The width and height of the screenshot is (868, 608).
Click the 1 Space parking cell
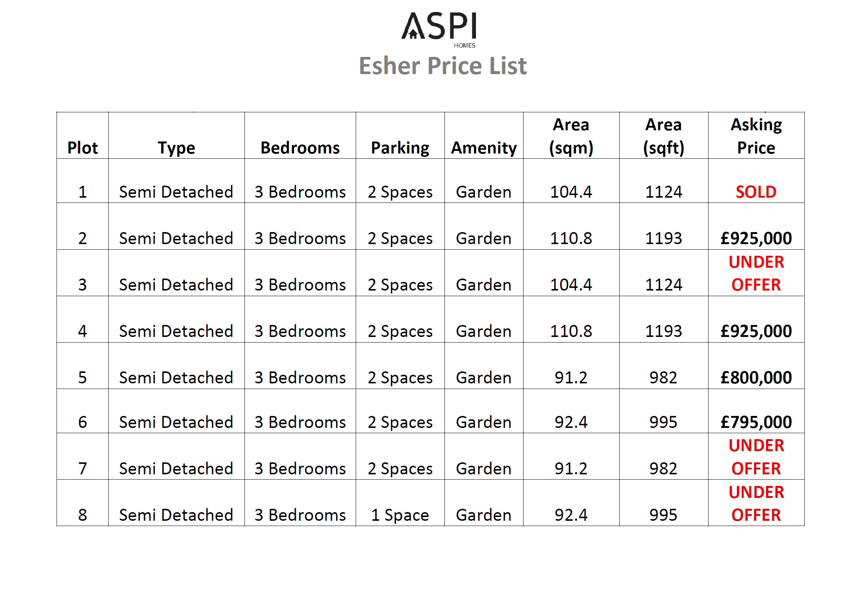(x=400, y=515)
